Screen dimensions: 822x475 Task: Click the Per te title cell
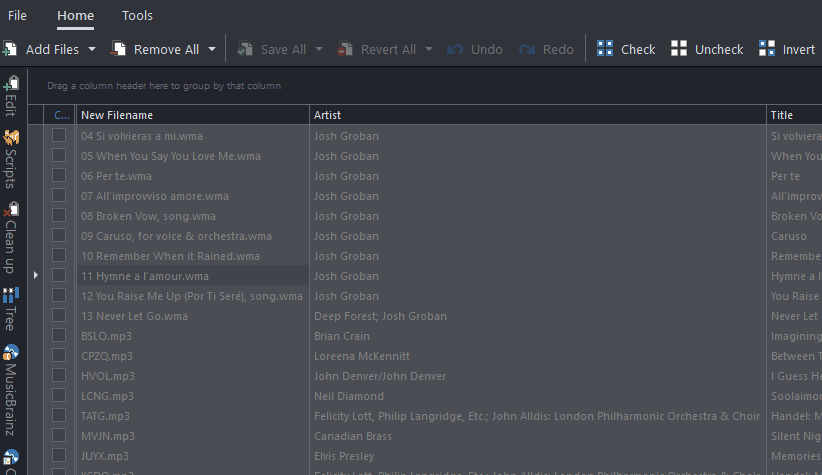[794, 176]
